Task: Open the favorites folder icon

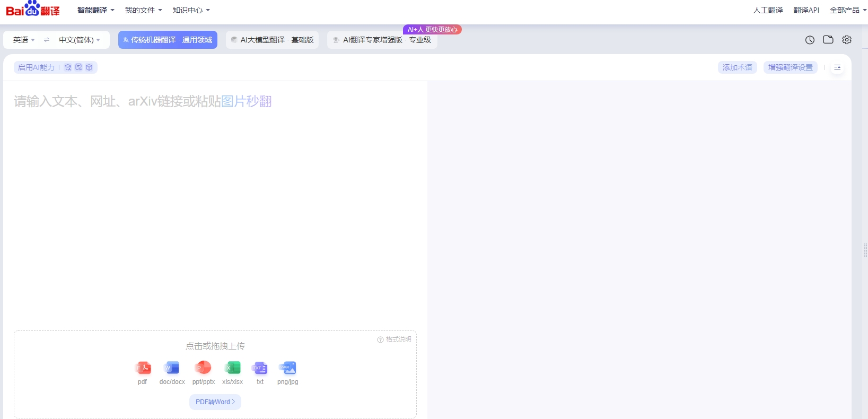Action: pos(828,40)
